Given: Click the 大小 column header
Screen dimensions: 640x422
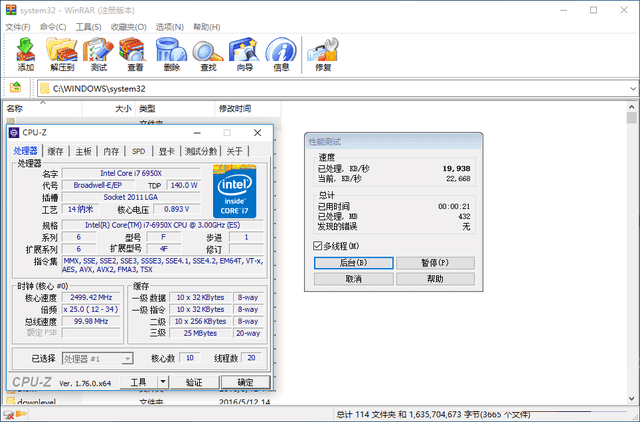Looking at the screenshot, I should click(109, 109).
